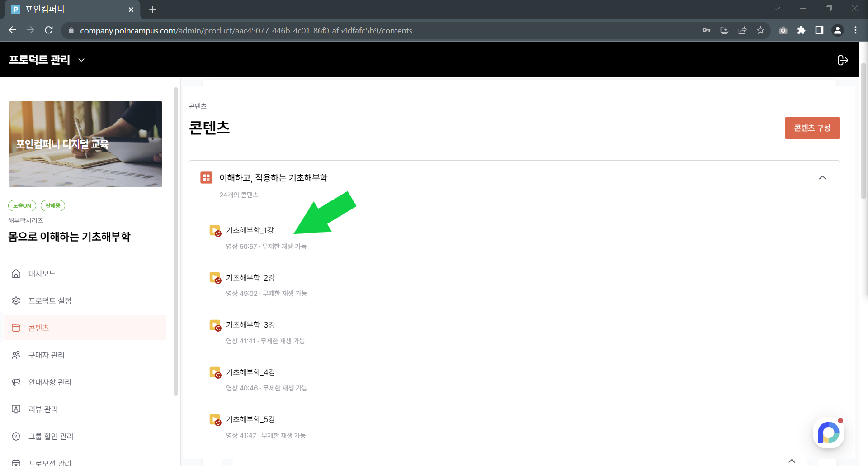This screenshot has height=466, width=868.
Task: Select the 포인컴퍼니 browser tab
Action: pos(72,10)
